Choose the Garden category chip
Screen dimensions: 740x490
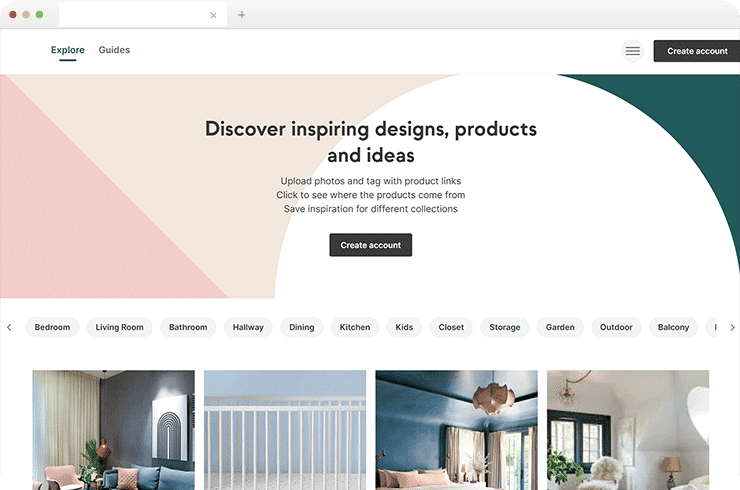[560, 327]
